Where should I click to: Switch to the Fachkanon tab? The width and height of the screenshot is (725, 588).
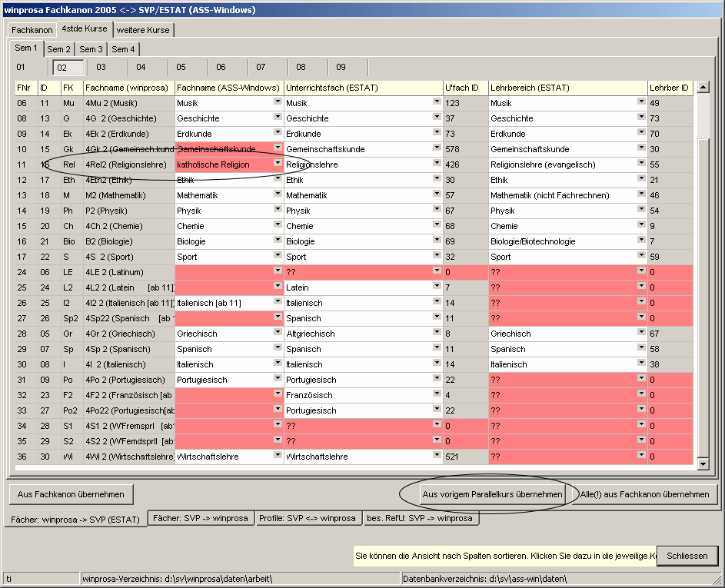pyautogui.click(x=32, y=30)
